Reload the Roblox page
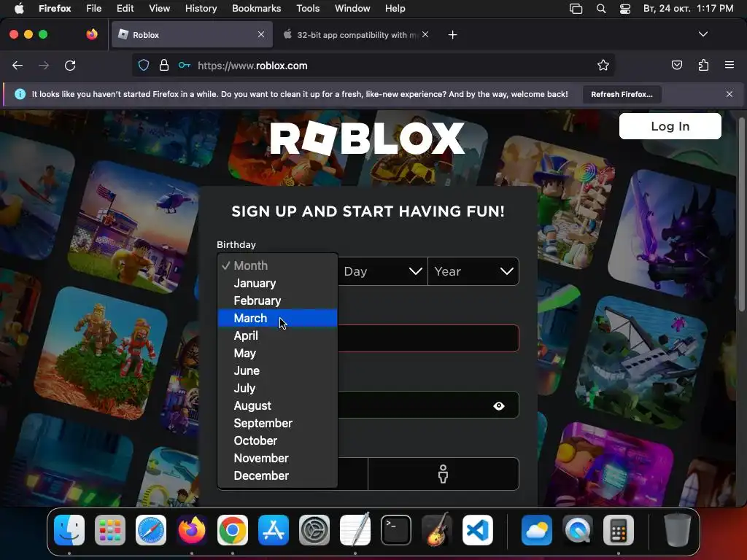 click(x=70, y=65)
